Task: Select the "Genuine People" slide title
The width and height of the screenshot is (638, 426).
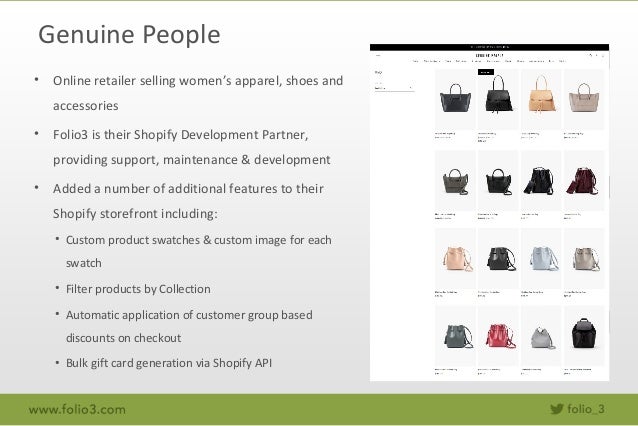Action: click(x=129, y=34)
